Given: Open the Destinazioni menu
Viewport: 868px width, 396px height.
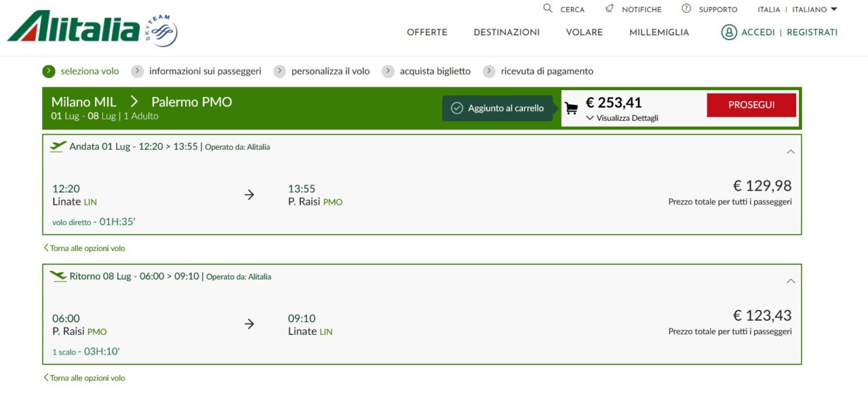Looking at the screenshot, I should pyautogui.click(x=507, y=32).
